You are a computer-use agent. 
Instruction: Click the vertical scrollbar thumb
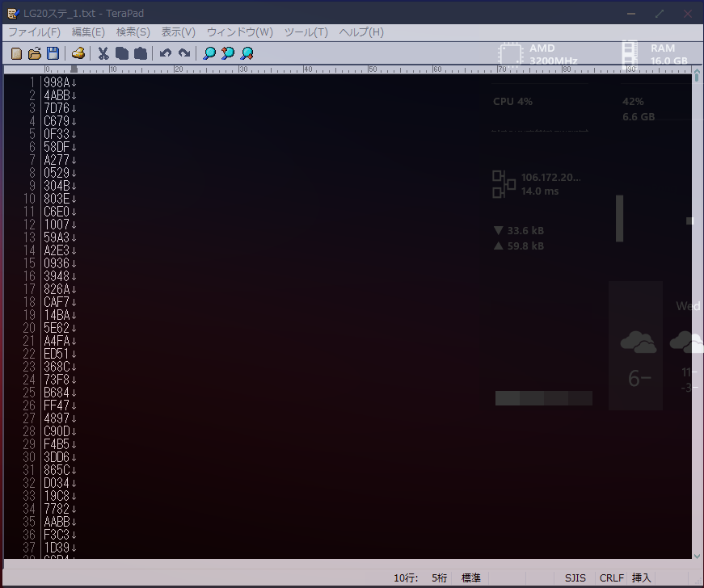tap(697, 78)
